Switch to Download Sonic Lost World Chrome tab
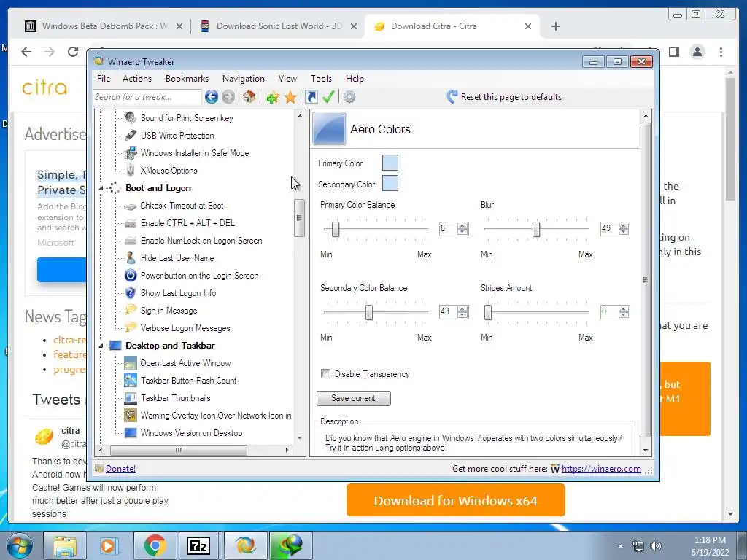The image size is (747, 560). [279, 26]
